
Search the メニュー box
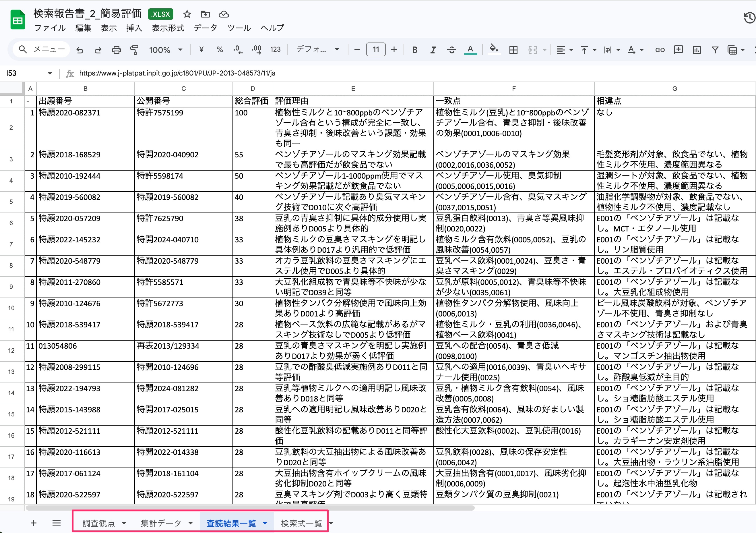click(x=42, y=49)
